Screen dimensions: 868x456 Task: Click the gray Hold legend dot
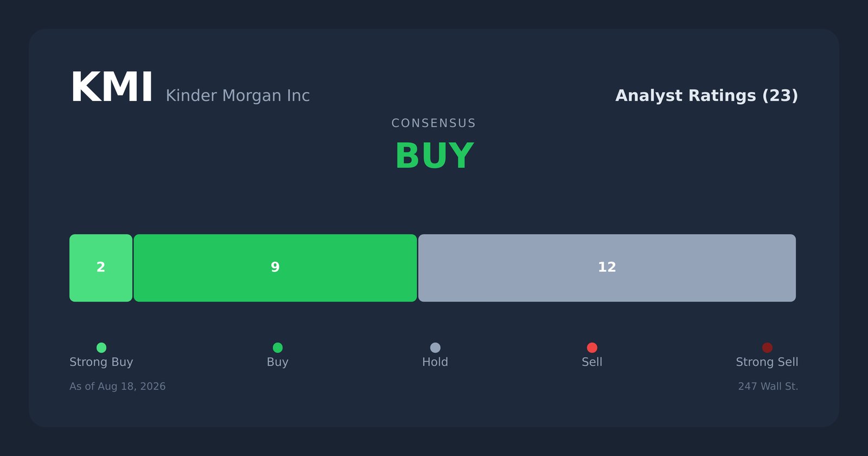click(435, 347)
